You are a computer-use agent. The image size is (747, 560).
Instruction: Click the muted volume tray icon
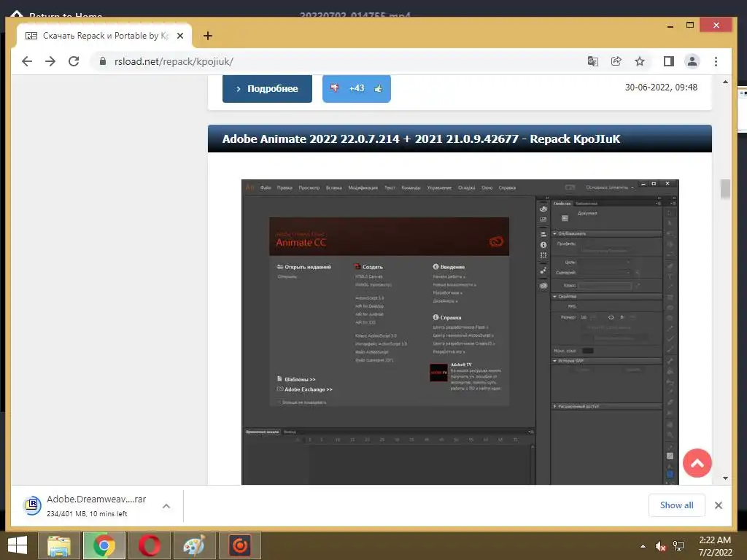click(x=660, y=546)
